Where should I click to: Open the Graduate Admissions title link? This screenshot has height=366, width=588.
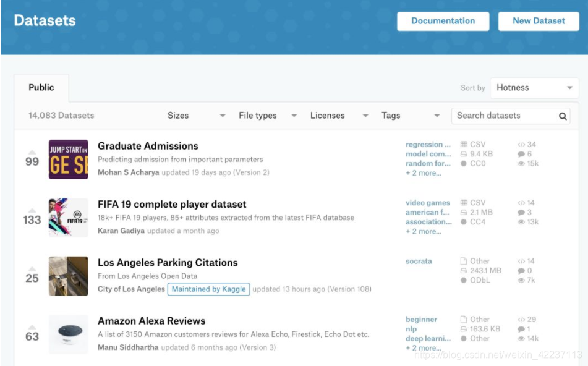coord(148,146)
